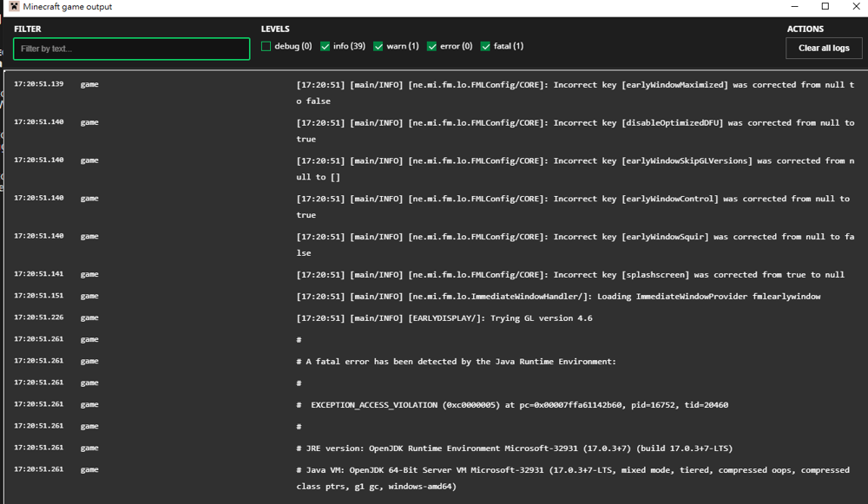868x504 pixels.
Task: Maximize the Minecraft game output window
Action: (825, 7)
